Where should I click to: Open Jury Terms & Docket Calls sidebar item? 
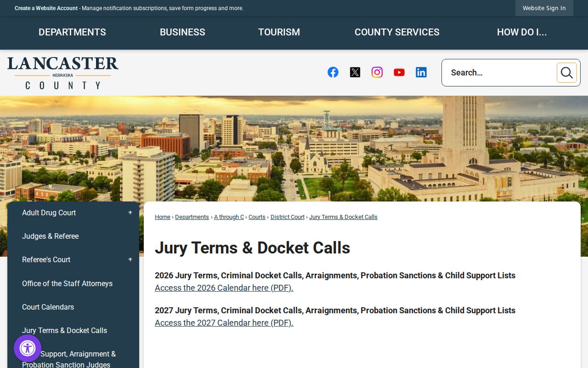[64, 330]
